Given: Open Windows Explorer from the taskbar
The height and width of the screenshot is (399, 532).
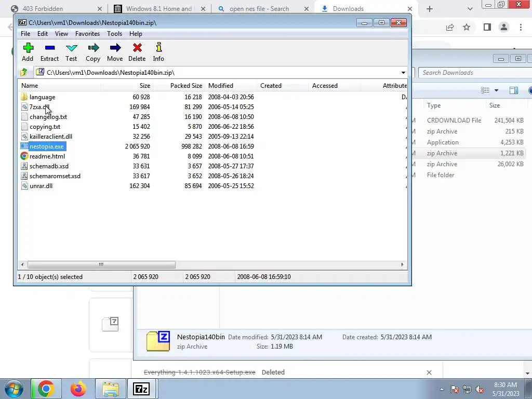Looking at the screenshot, I should pos(111,389).
